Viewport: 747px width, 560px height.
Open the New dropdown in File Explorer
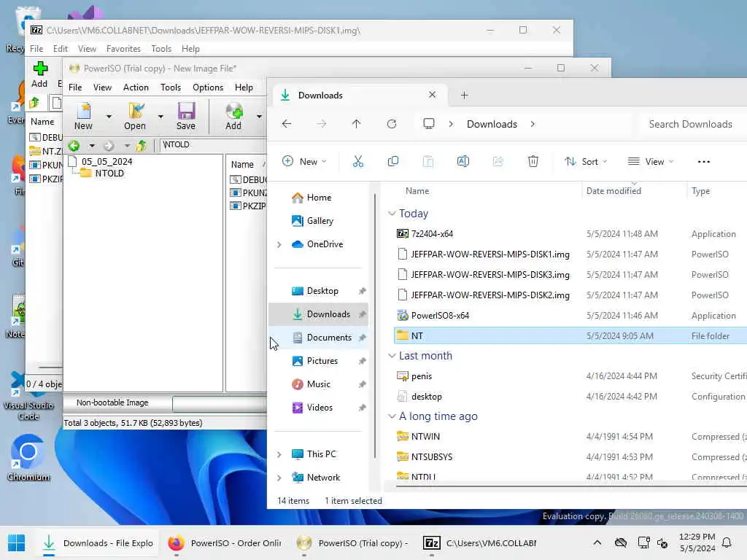[304, 161]
